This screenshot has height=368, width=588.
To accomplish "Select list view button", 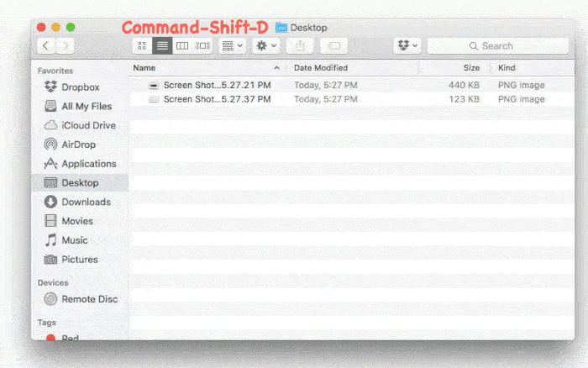I will click(162, 45).
